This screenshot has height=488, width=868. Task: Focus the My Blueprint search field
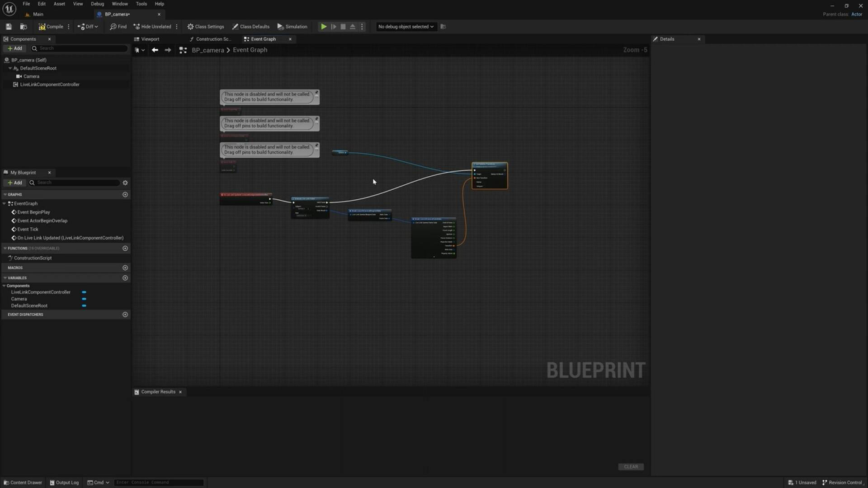(x=74, y=183)
